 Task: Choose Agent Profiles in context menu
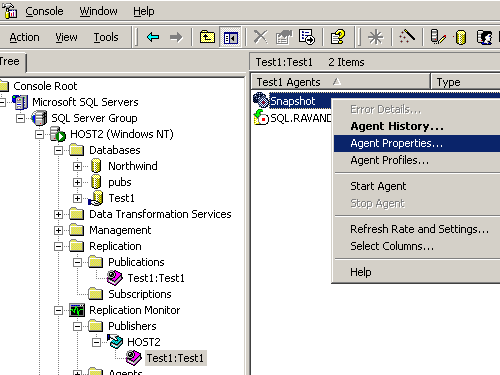tap(417, 160)
